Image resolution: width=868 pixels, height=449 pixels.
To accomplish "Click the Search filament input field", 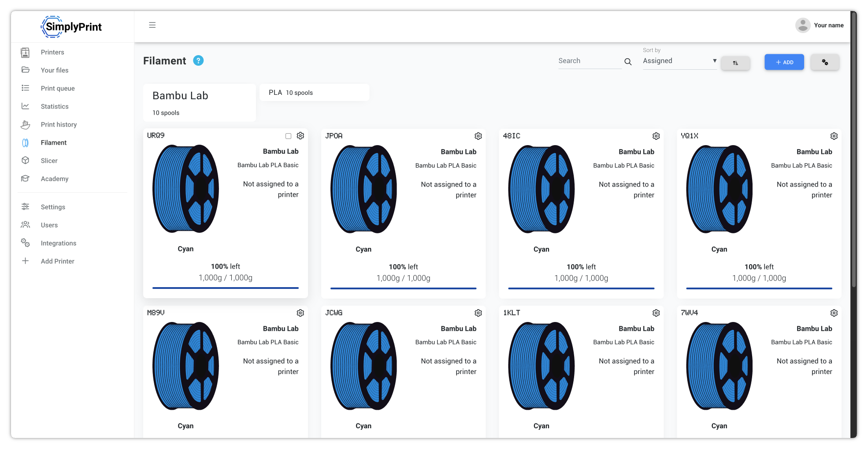I will pos(590,61).
